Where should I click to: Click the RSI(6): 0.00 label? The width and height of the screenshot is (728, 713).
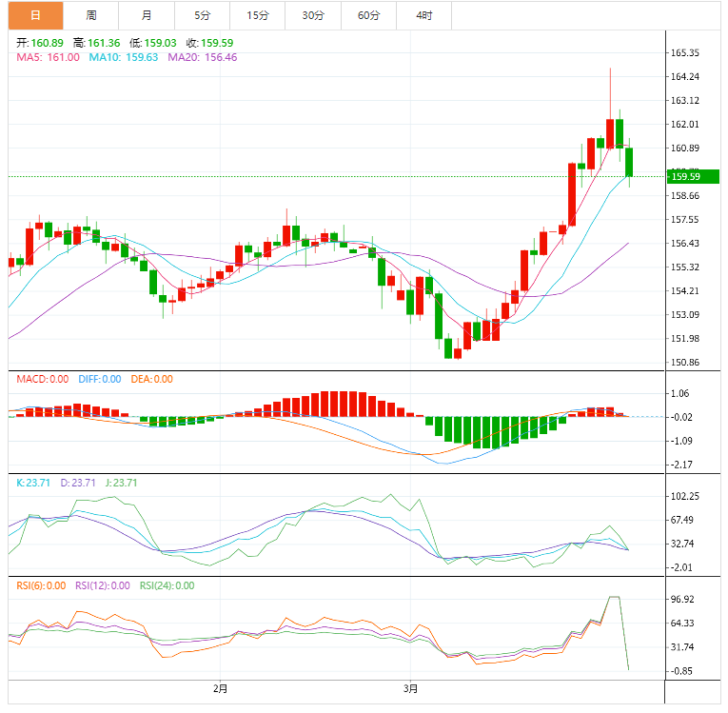point(41,585)
